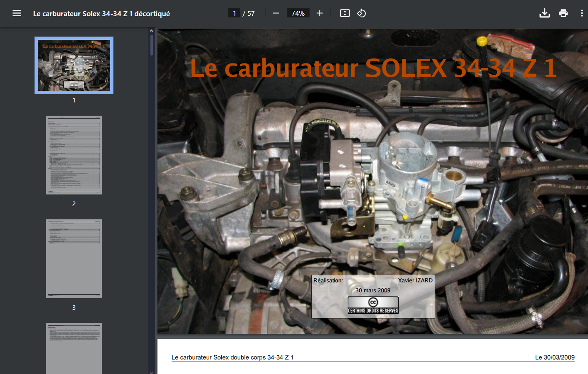The width and height of the screenshot is (588, 374).
Task: Click the page label '2' under the thumbnail
Action: point(74,204)
